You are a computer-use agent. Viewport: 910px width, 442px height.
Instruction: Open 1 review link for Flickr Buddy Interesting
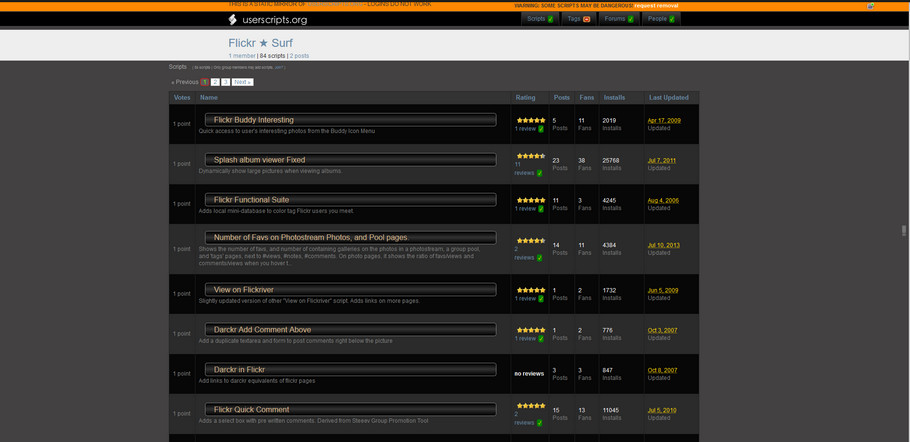(525, 129)
